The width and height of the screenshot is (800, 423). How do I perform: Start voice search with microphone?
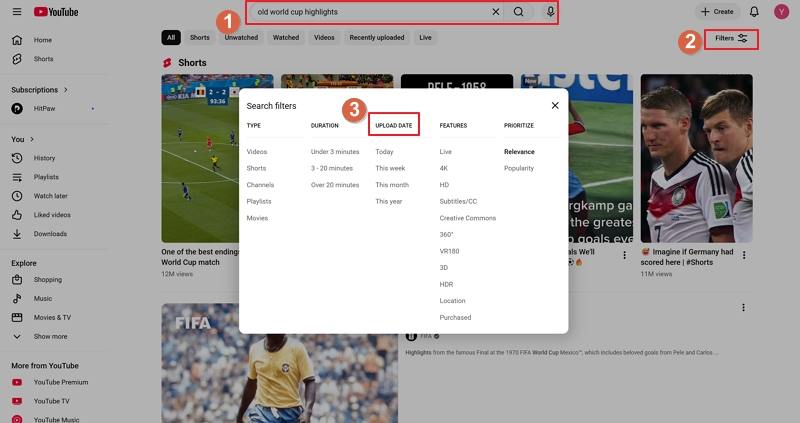tap(550, 12)
